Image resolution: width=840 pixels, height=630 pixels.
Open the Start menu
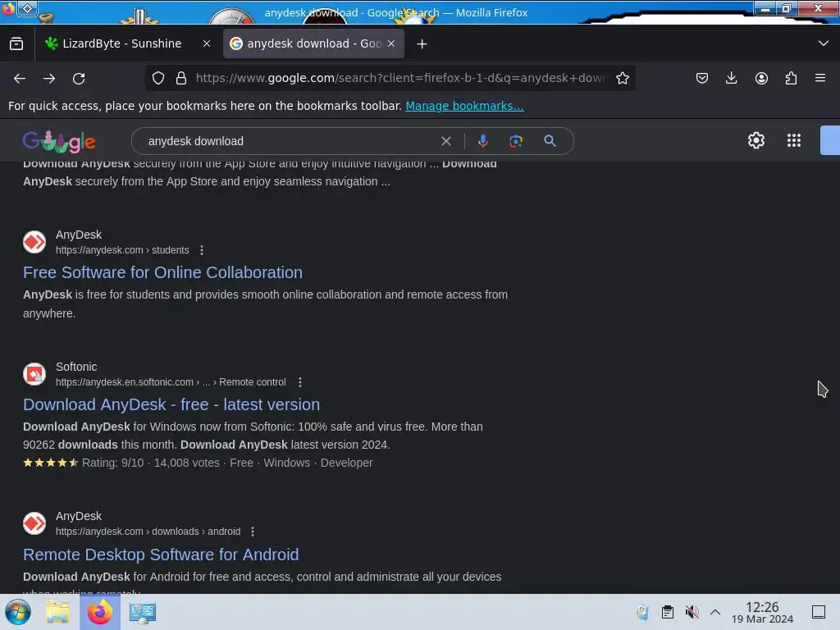(18, 612)
